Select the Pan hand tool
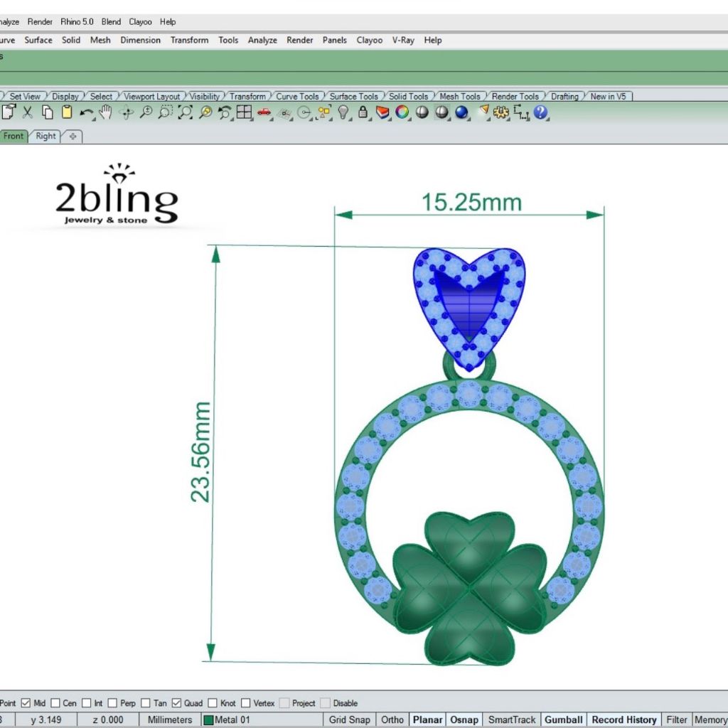This screenshot has height=728, width=728. (106, 112)
